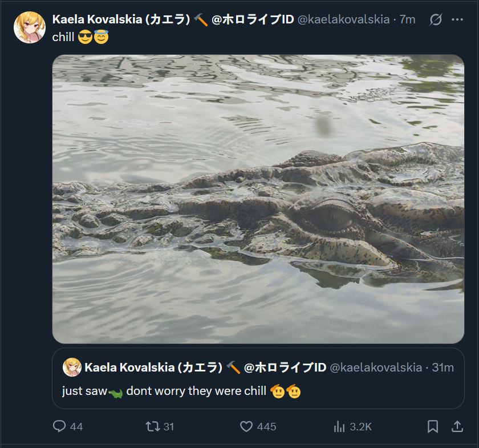This screenshot has width=479, height=448.
Task: Open the 7m timestamp link
Action: (x=407, y=19)
